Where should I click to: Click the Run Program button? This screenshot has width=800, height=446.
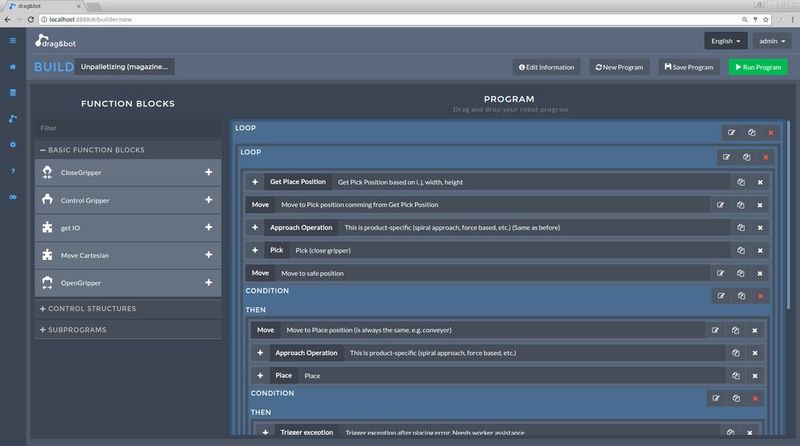coord(757,67)
